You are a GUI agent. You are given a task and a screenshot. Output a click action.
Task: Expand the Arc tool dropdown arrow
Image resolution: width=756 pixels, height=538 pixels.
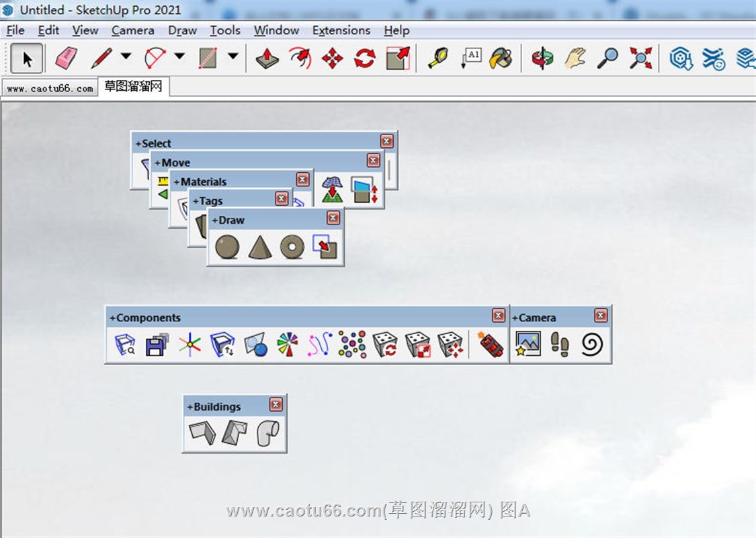tap(179, 56)
